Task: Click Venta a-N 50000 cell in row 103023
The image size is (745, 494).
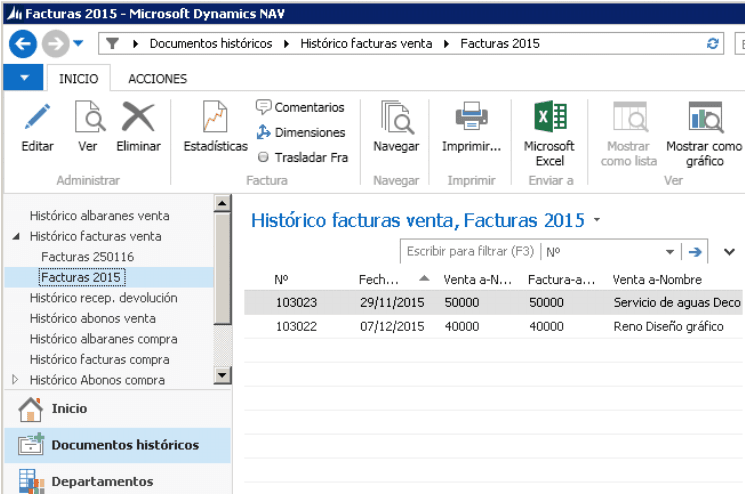Action: (462, 303)
